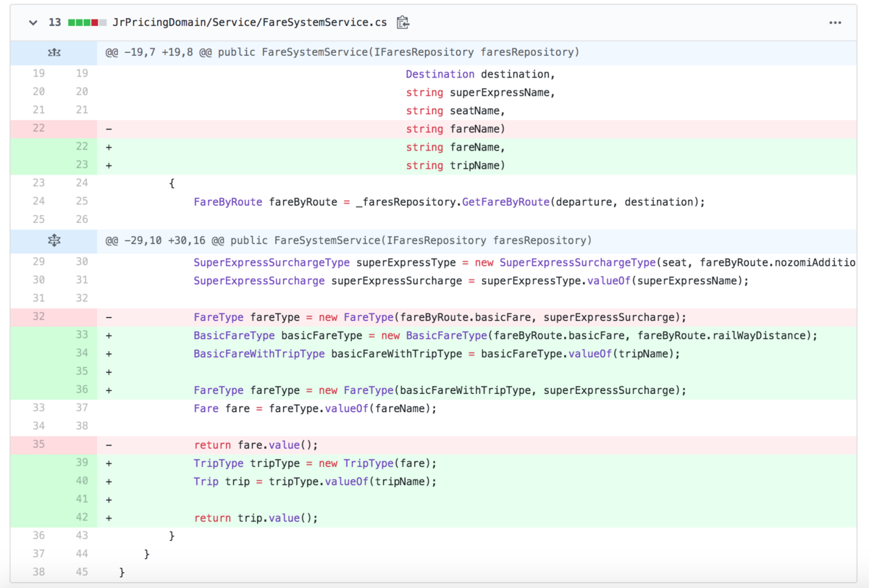Image resolution: width=869 pixels, height=588 pixels.
Task: Click the 'Fare fare = fareType.valueOf(fareName);' line
Action: click(315, 408)
